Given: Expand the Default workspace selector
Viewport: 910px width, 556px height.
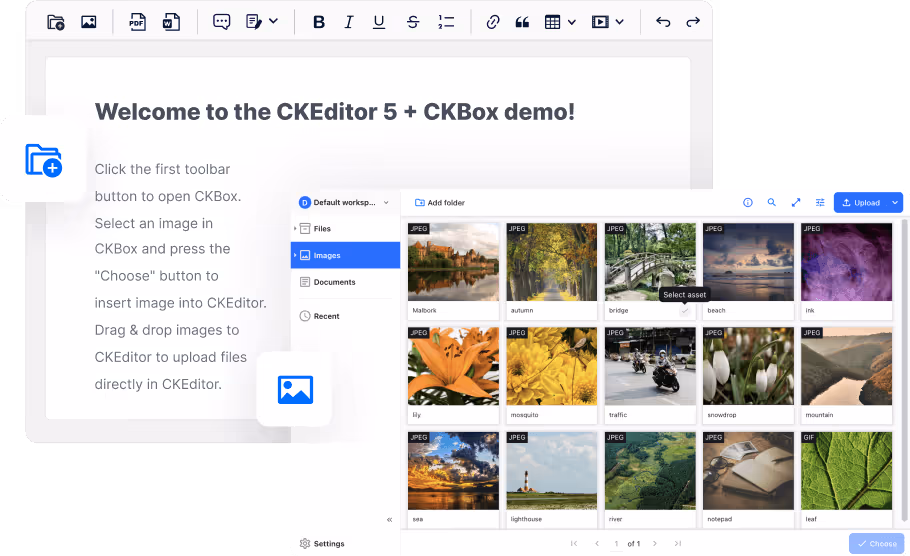Looking at the screenshot, I should tap(344, 203).
